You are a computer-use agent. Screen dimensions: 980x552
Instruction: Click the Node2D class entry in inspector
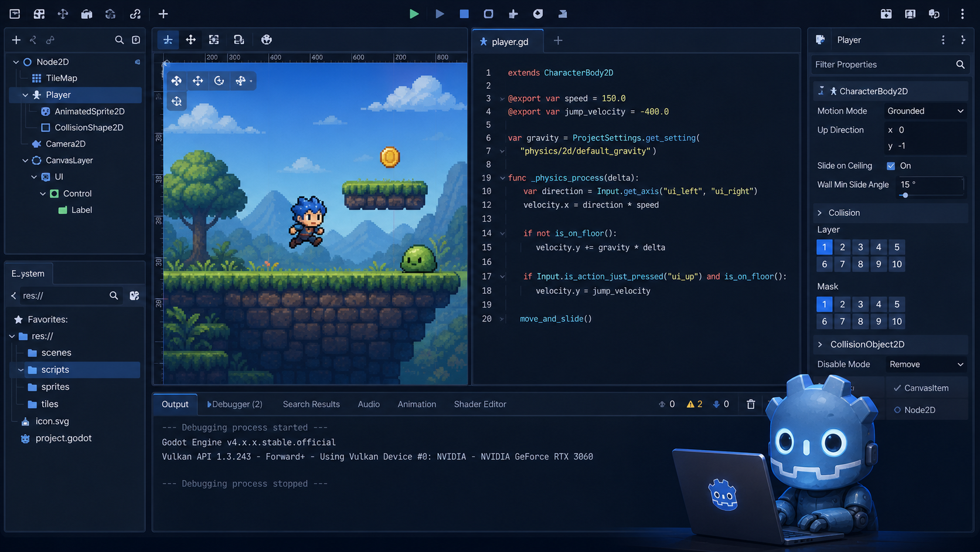pyautogui.click(x=926, y=410)
